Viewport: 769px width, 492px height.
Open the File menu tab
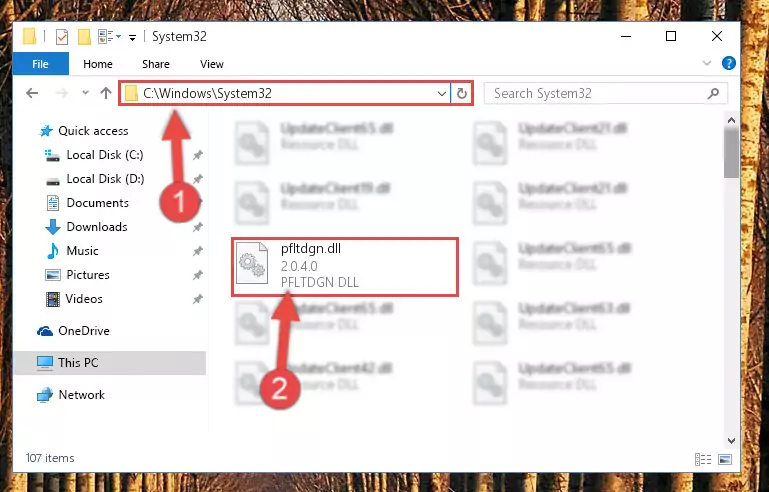point(41,64)
